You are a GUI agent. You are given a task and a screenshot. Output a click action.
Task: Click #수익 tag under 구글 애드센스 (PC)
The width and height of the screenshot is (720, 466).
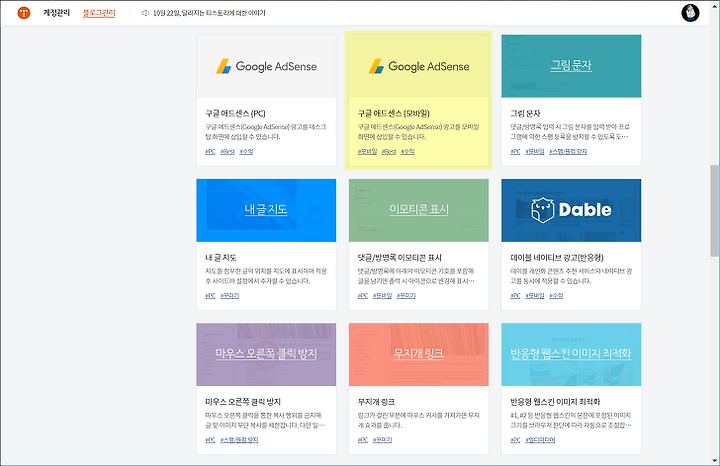pyautogui.click(x=246, y=152)
